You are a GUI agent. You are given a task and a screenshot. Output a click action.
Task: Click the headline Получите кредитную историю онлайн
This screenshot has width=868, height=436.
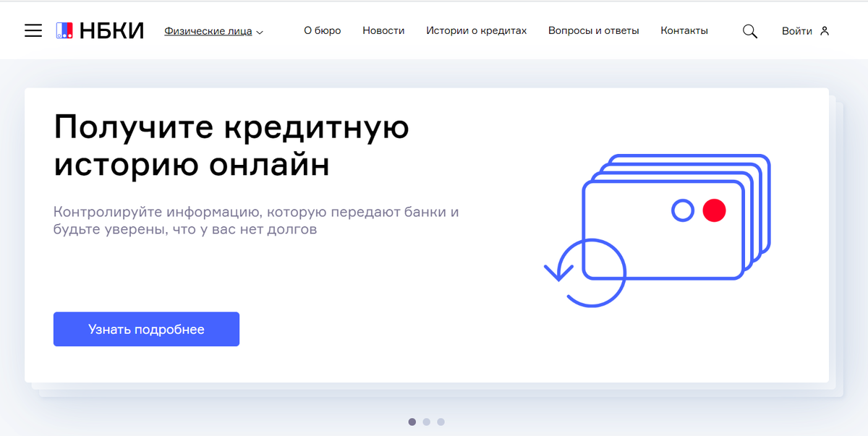(231, 146)
